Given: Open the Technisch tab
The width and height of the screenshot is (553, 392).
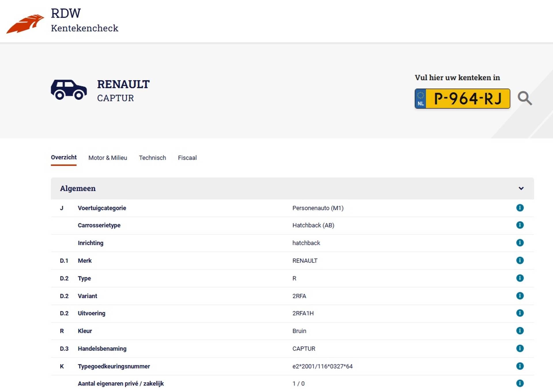Looking at the screenshot, I should [x=152, y=158].
